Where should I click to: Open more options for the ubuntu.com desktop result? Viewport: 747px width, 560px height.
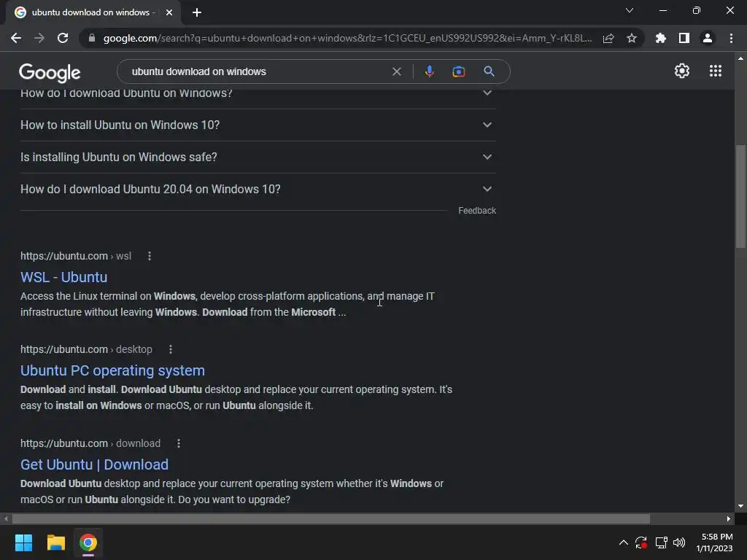click(171, 349)
